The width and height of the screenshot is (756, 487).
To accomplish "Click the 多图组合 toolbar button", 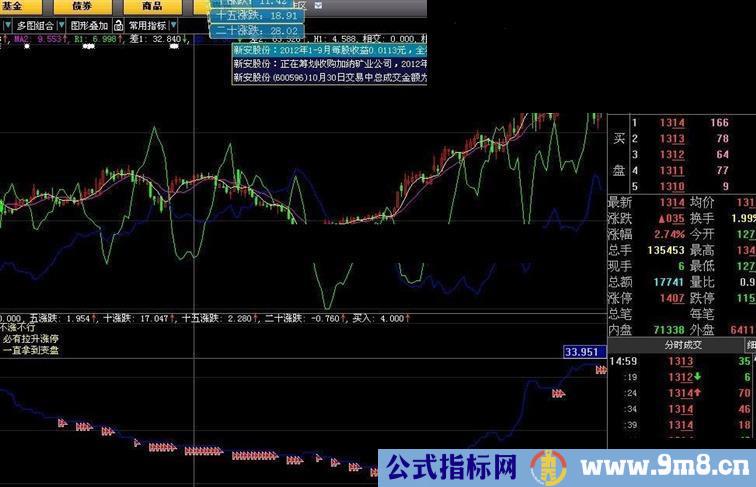I will (35, 26).
